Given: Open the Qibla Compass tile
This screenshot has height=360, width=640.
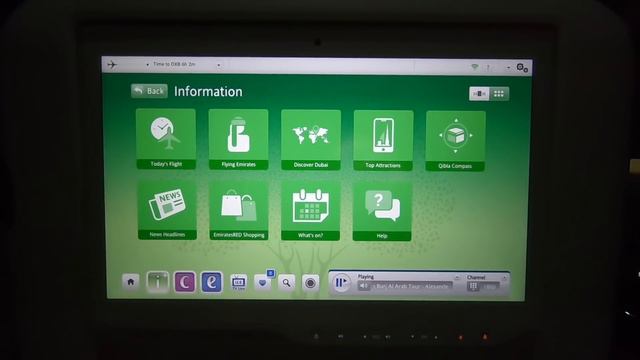Looking at the screenshot, I should (x=456, y=141).
